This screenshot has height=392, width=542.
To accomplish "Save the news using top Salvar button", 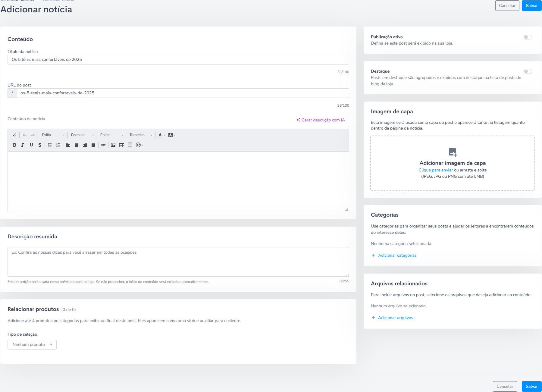I will coord(531,5).
